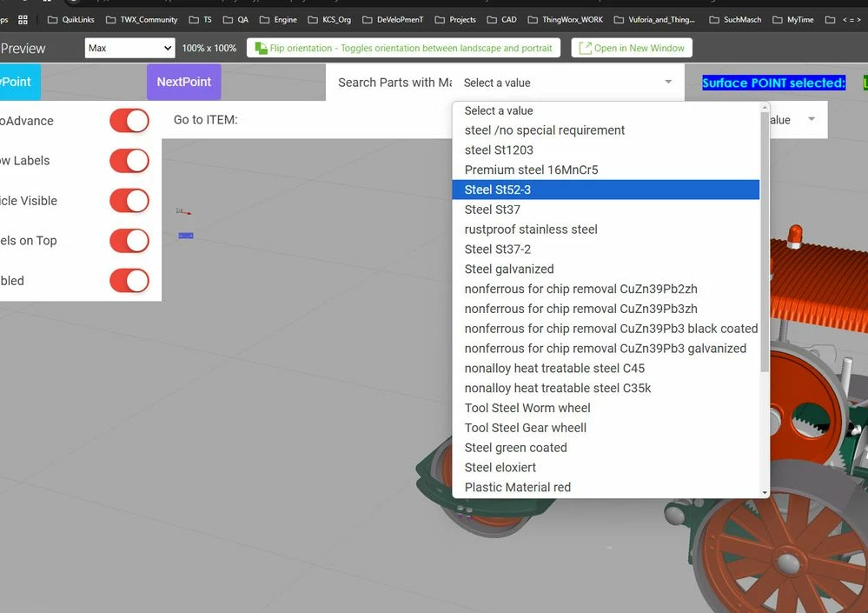The image size is (868, 613).
Task: Select 'rustproof stainless steel' option
Action: [x=606, y=230]
